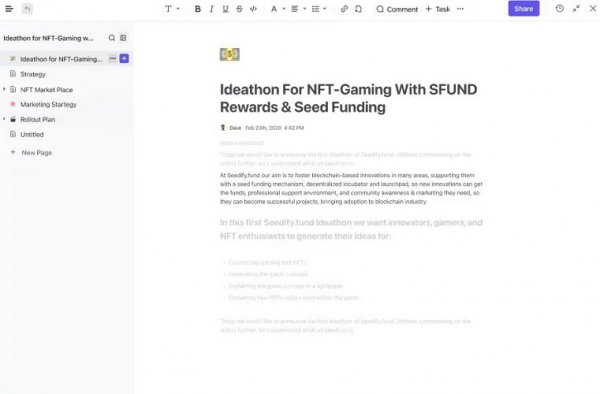Collapse the doc view with arrows icon

(x=576, y=8)
